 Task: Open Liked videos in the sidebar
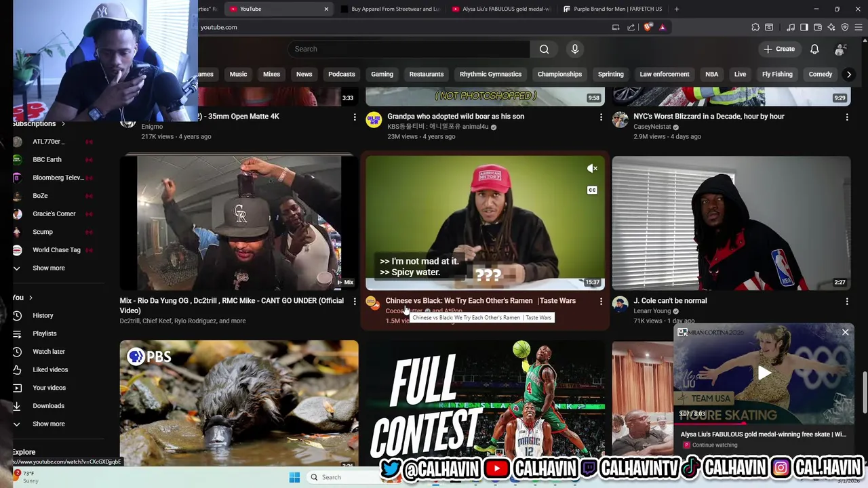[50, 369]
